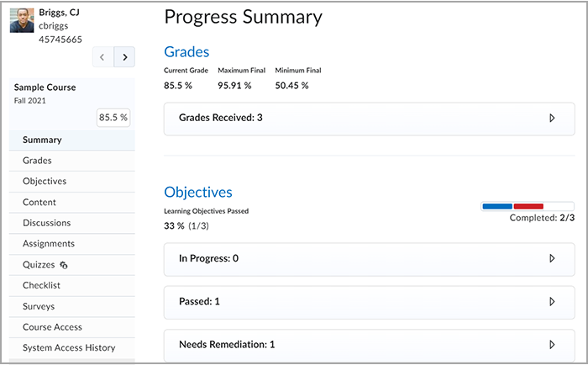Open Grades in the sidebar
The height and width of the screenshot is (365, 588).
point(72,161)
